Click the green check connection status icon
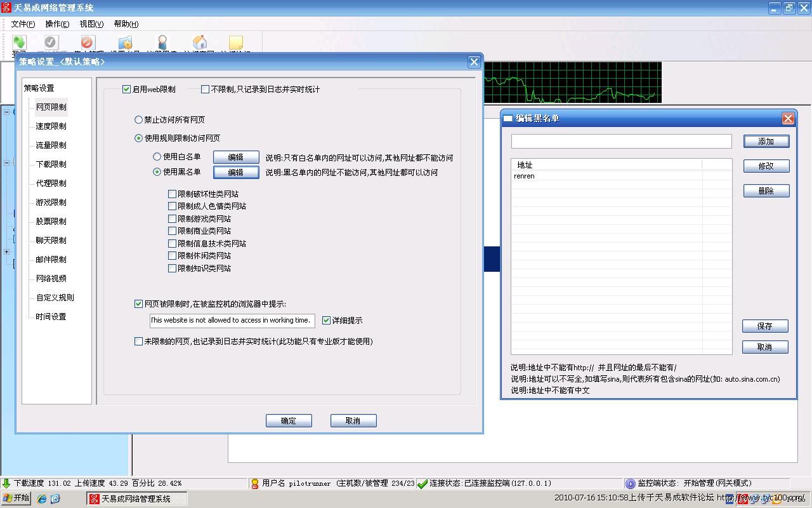 (422, 483)
